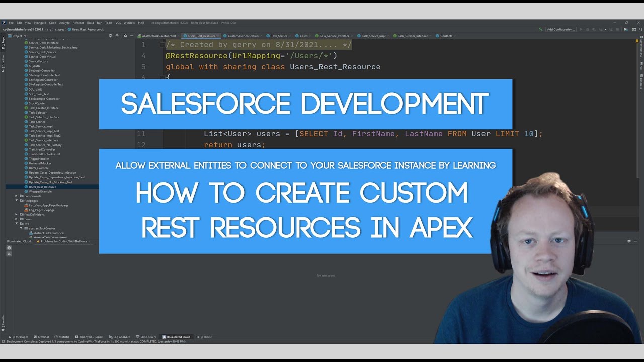Click the info filter icon in Problems panel
The image size is (644, 362).
point(9,248)
